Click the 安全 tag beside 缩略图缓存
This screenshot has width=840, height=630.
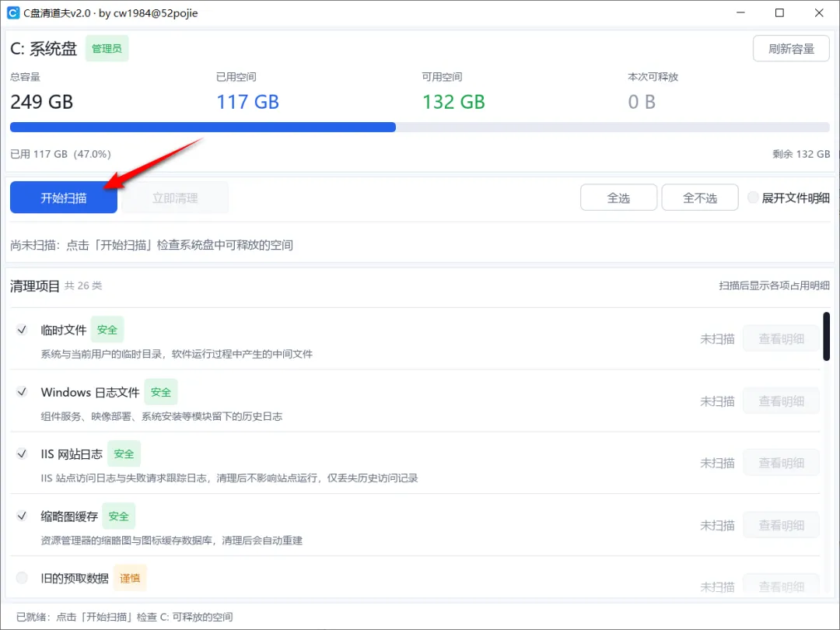(118, 516)
